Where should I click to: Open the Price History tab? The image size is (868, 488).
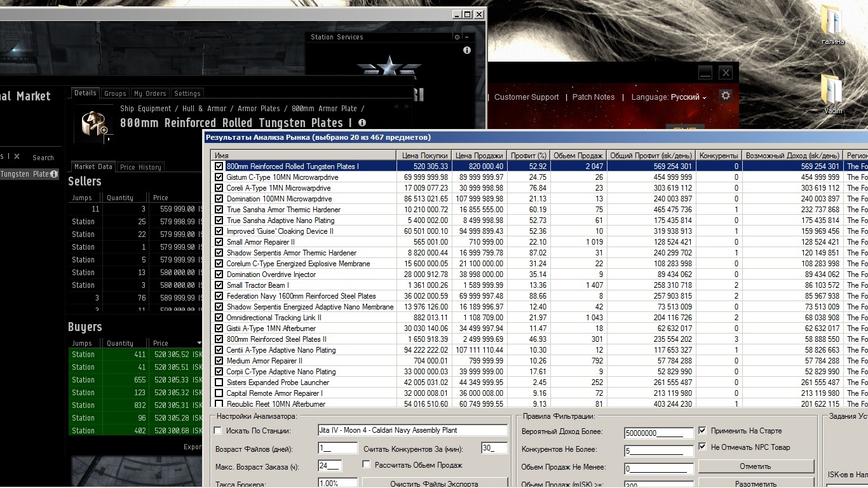[140, 167]
